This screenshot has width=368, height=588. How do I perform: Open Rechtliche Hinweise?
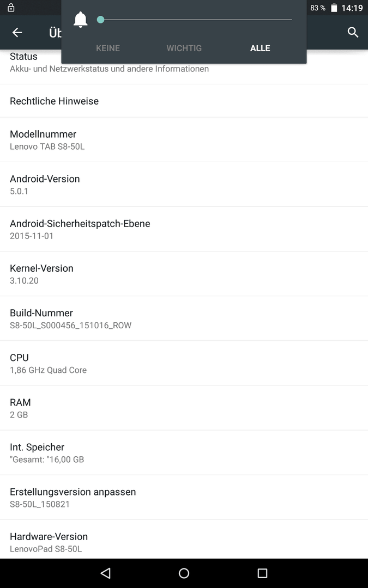[x=184, y=101]
